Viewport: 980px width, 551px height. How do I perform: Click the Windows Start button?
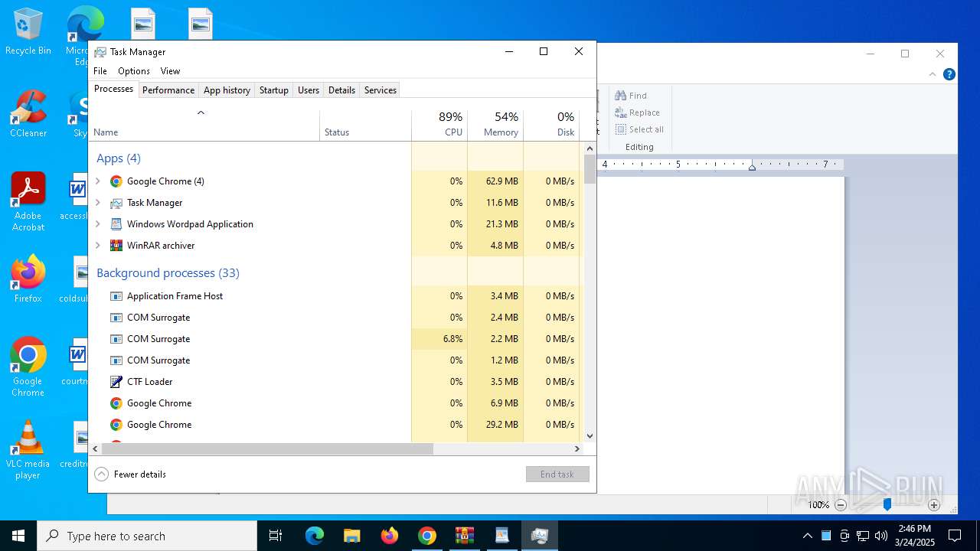pyautogui.click(x=18, y=536)
